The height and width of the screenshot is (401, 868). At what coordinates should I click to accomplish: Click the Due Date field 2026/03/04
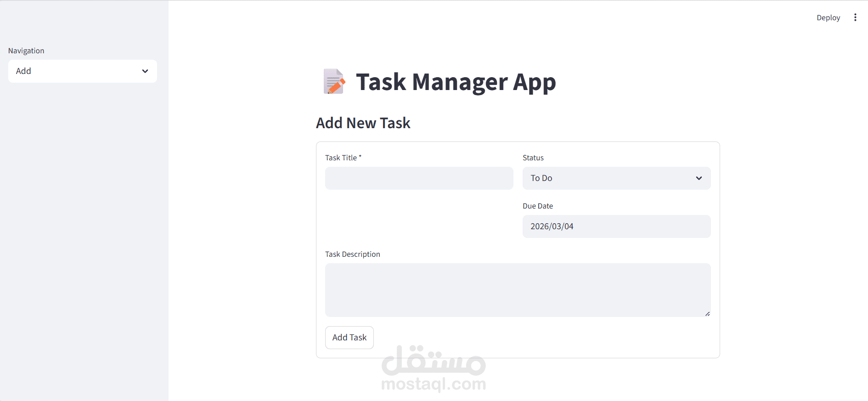tap(617, 226)
